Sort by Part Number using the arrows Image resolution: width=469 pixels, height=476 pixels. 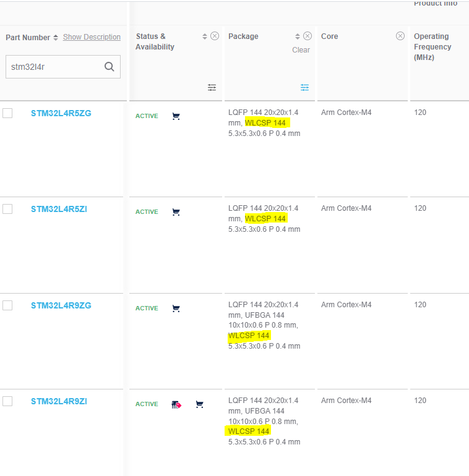[x=56, y=38]
